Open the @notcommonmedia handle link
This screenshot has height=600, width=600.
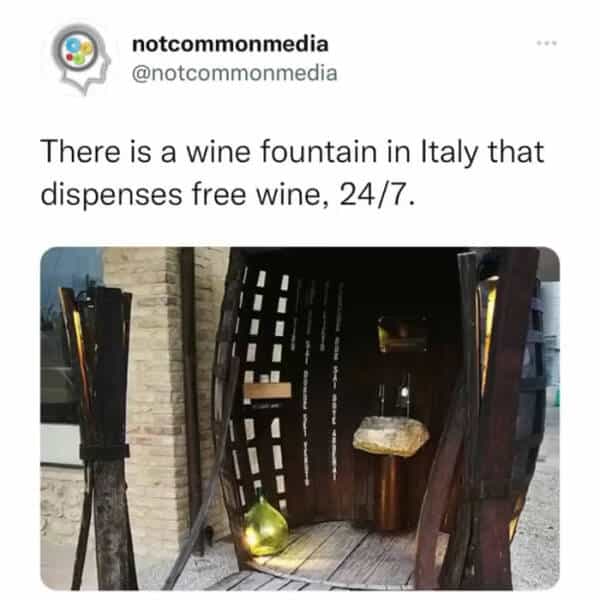(x=234, y=73)
